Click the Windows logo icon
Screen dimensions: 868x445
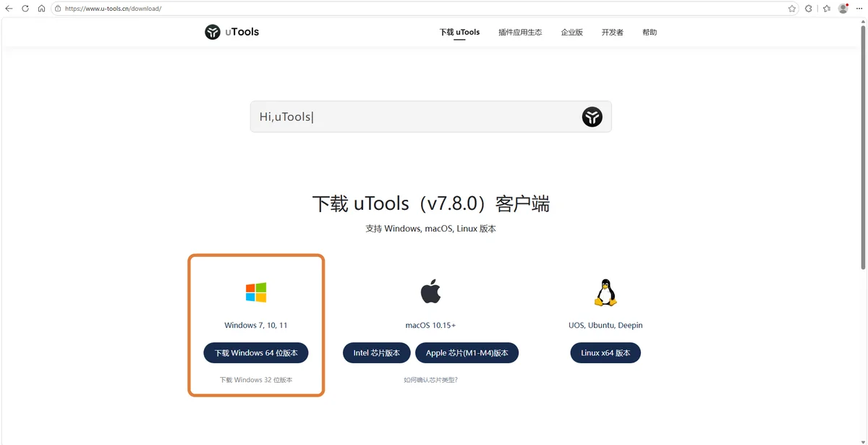(256, 292)
